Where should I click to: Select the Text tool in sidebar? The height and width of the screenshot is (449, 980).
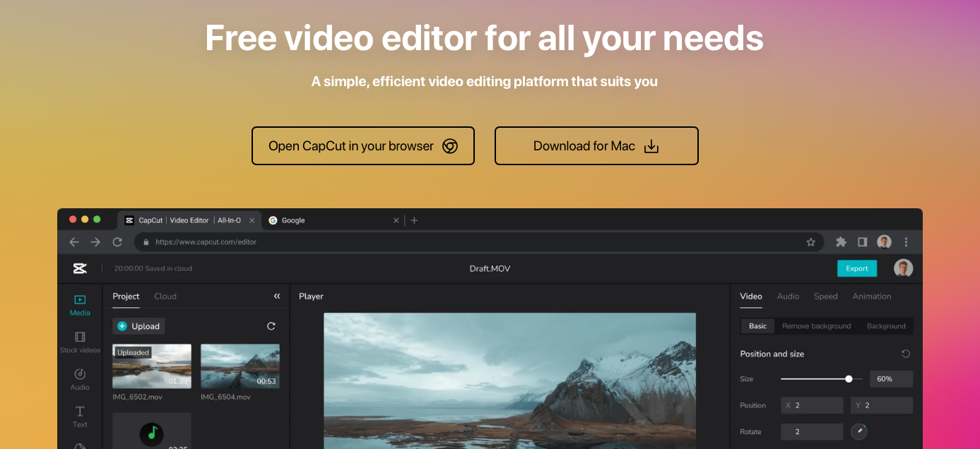tap(80, 417)
